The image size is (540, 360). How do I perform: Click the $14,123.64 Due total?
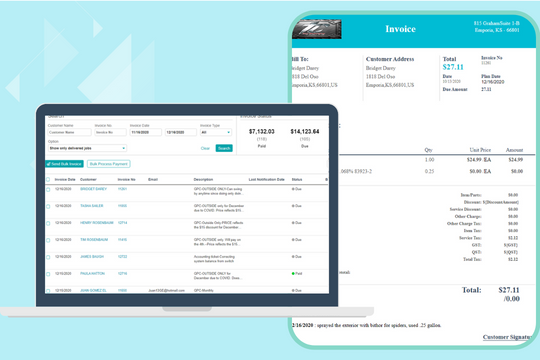click(x=305, y=132)
